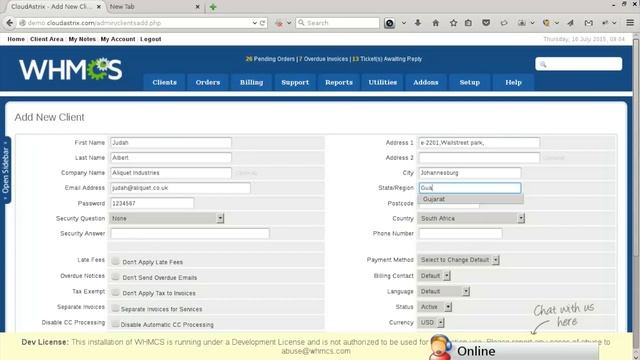Screen dimensions: 640x360
Task: Click the browser Search box
Action: click(338, 23)
